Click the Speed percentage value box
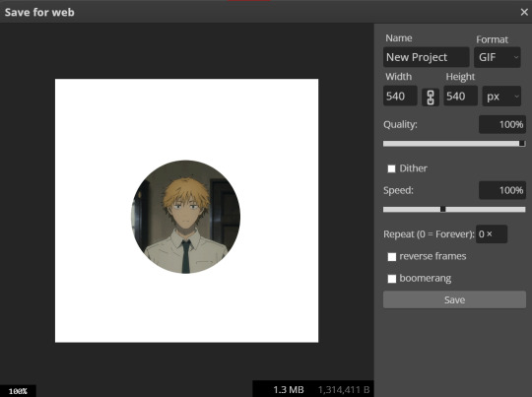532x397 pixels. click(x=502, y=190)
